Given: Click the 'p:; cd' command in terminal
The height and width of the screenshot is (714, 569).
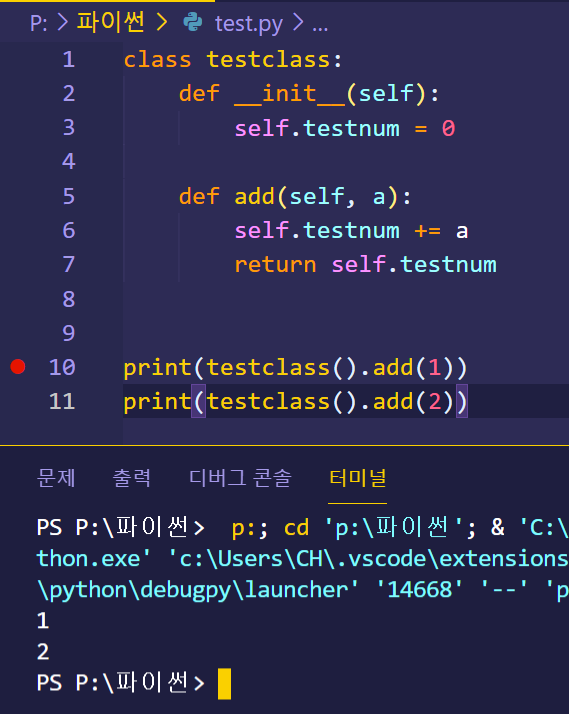Looking at the screenshot, I should pyautogui.click(x=270, y=528).
